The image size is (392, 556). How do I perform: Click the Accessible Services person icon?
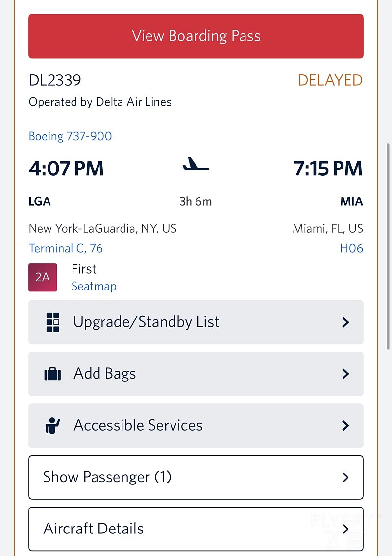pyautogui.click(x=52, y=426)
